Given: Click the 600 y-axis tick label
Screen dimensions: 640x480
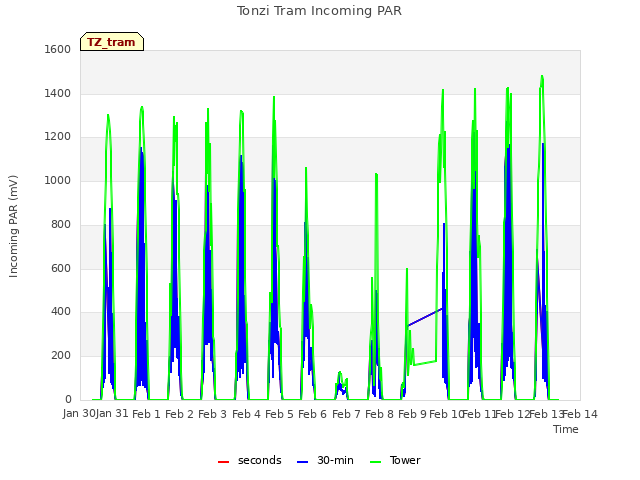Looking at the screenshot, I should (61, 268).
